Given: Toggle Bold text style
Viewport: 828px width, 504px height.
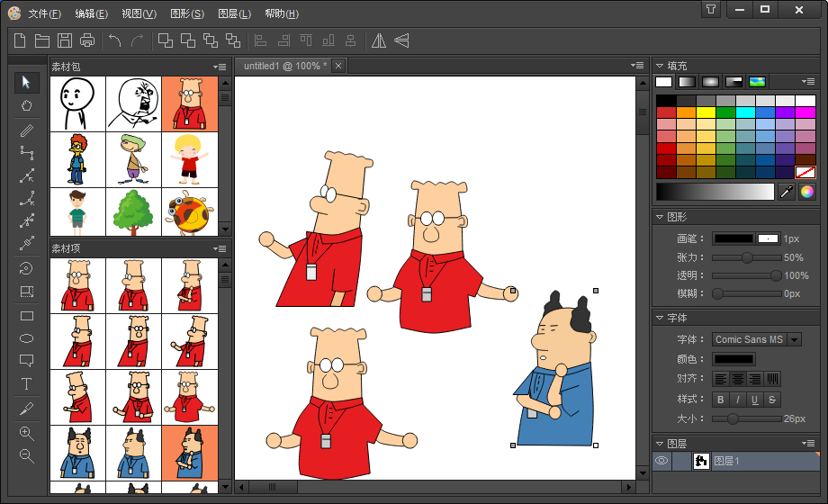Looking at the screenshot, I should 721,400.
